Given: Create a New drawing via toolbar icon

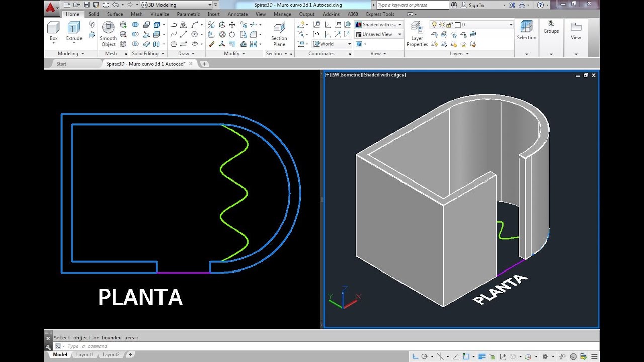Looking at the screenshot, I should pyautogui.click(x=67, y=5).
